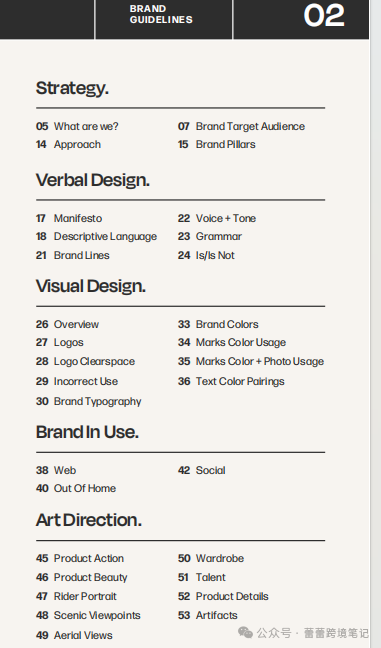Jump to Out Of Home page

[76, 488]
